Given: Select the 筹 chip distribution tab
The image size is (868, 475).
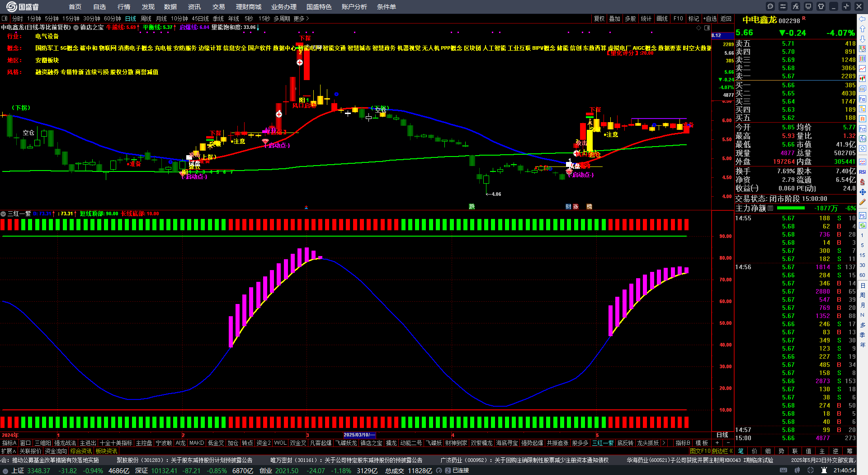Looking at the screenshot, I should click(850, 451).
